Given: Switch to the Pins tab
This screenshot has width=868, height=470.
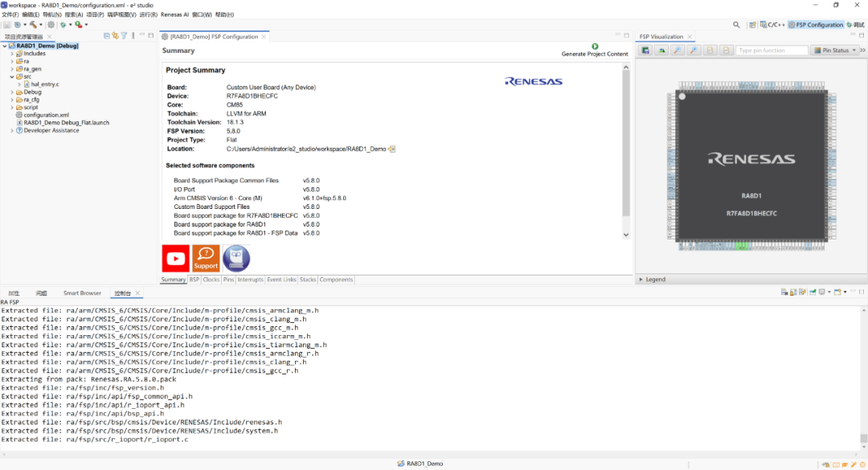Looking at the screenshot, I should tap(228, 280).
